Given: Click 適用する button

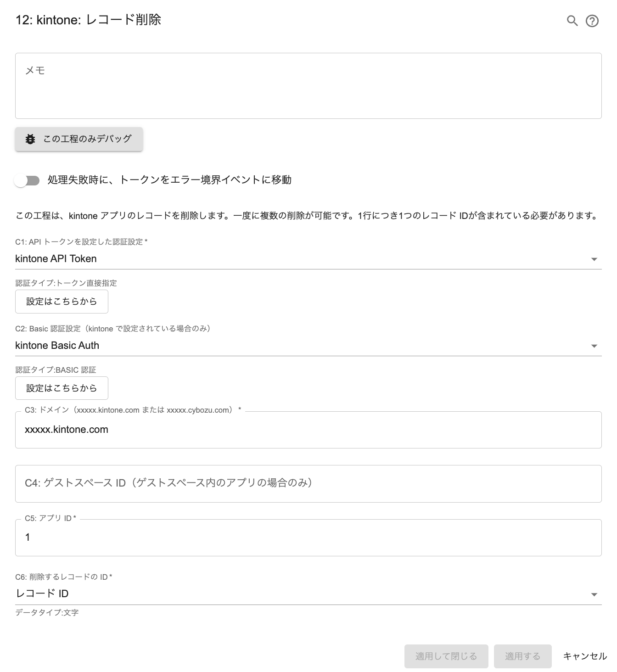Looking at the screenshot, I should (x=522, y=656).
